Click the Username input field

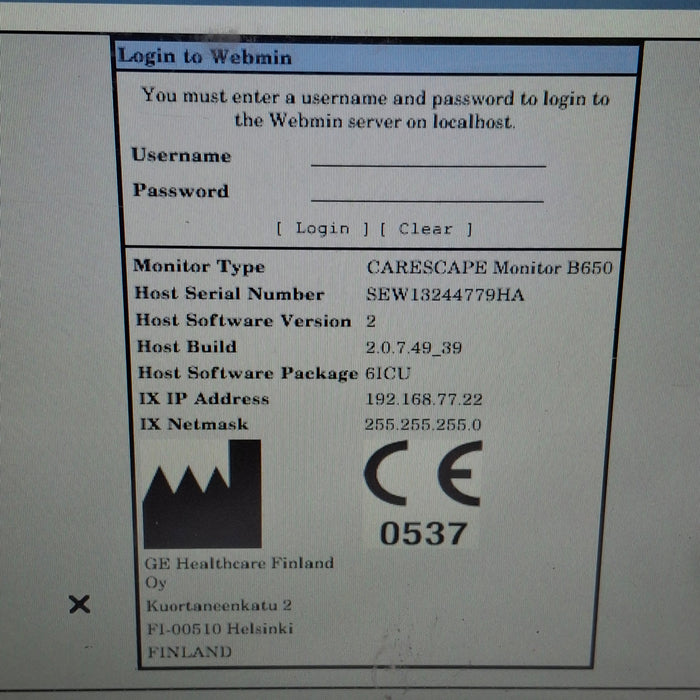[x=428, y=157]
